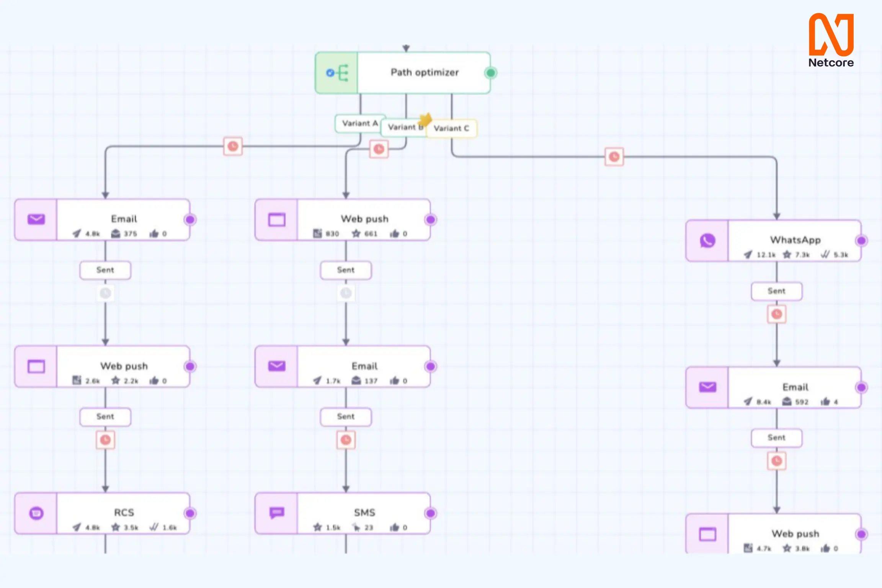Click the red clock above the SMS node

pyautogui.click(x=346, y=440)
